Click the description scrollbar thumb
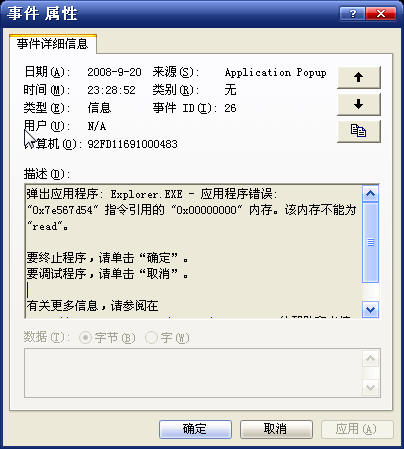The image size is (404, 449). pyautogui.click(x=370, y=243)
